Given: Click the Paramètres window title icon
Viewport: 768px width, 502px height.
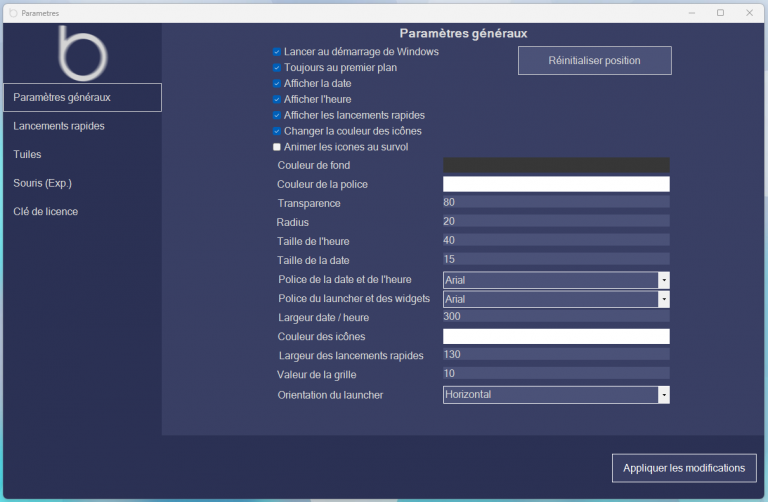Looking at the screenshot, I should click(13, 13).
